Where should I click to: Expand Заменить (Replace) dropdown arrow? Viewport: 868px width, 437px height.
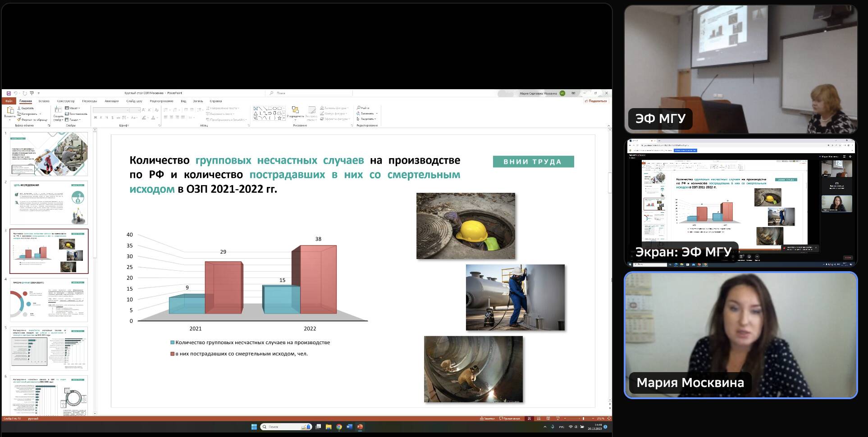click(377, 114)
